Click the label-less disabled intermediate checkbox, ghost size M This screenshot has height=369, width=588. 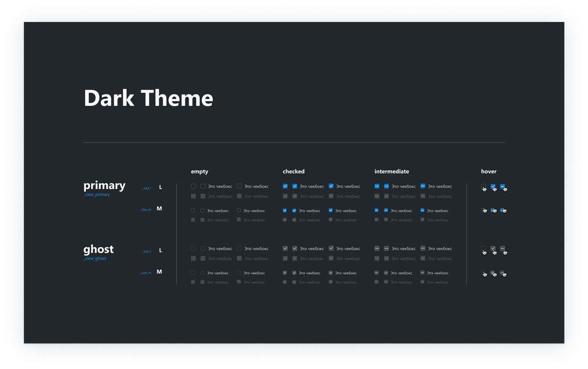click(376, 282)
